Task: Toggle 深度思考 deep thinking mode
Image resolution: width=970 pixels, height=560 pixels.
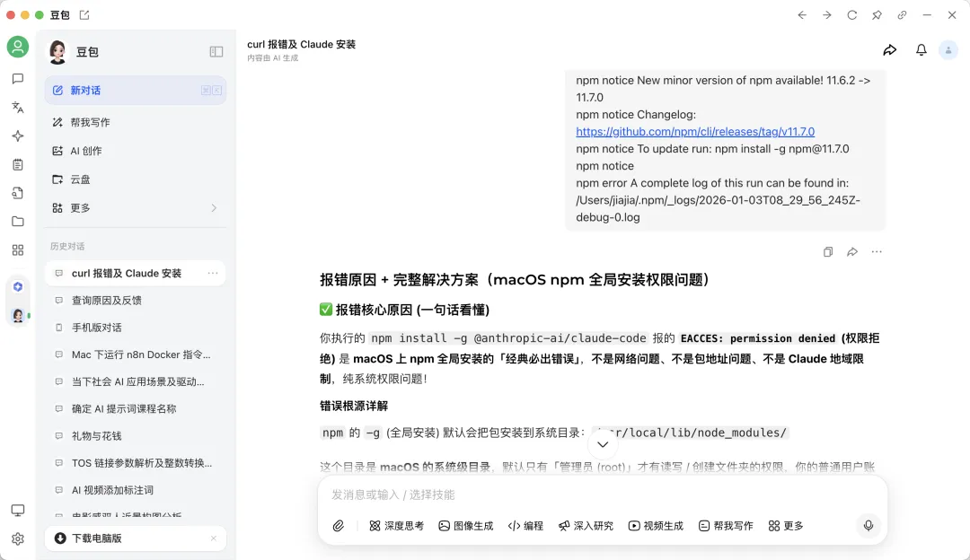Action: coord(397,526)
